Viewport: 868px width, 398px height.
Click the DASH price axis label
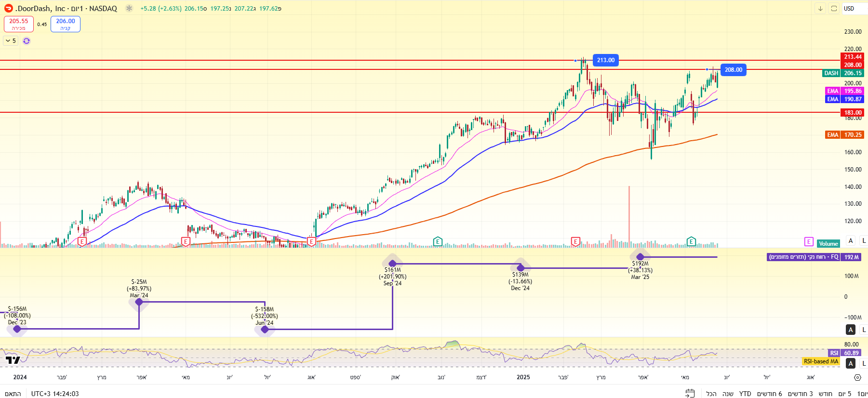click(x=831, y=73)
